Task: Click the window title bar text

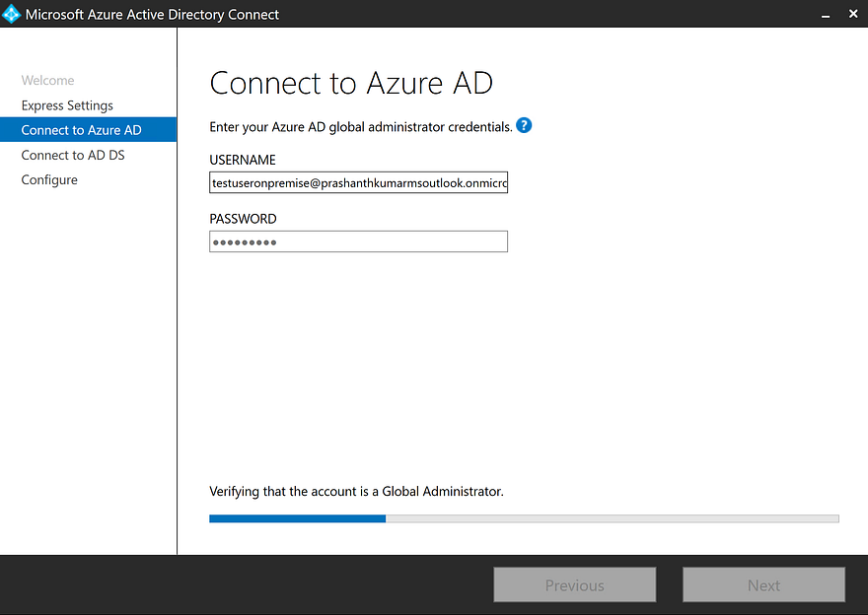Action: tap(152, 15)
